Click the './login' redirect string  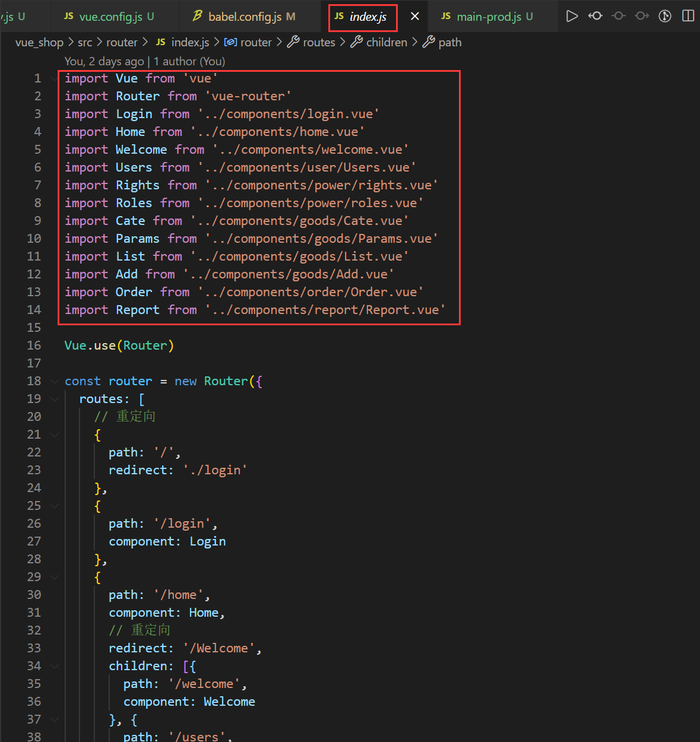(215, 470)
